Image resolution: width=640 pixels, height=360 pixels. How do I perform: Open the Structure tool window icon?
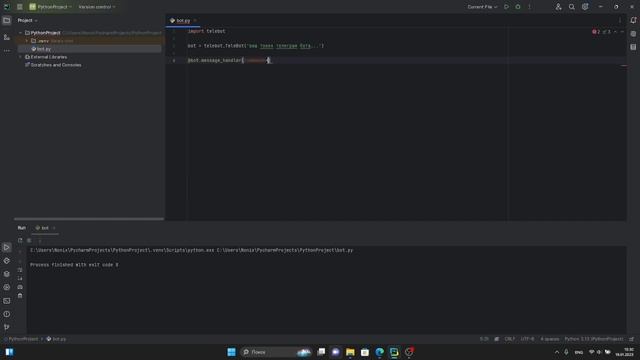pos(7,37)
